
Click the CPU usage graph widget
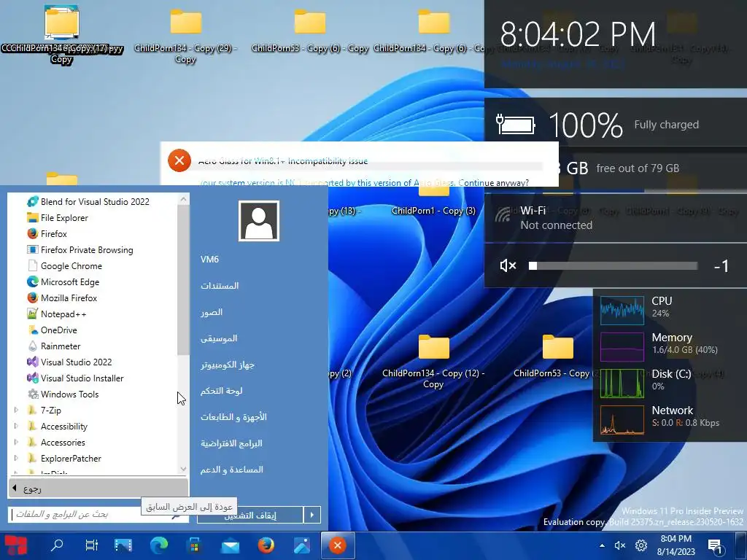point(622,311)
